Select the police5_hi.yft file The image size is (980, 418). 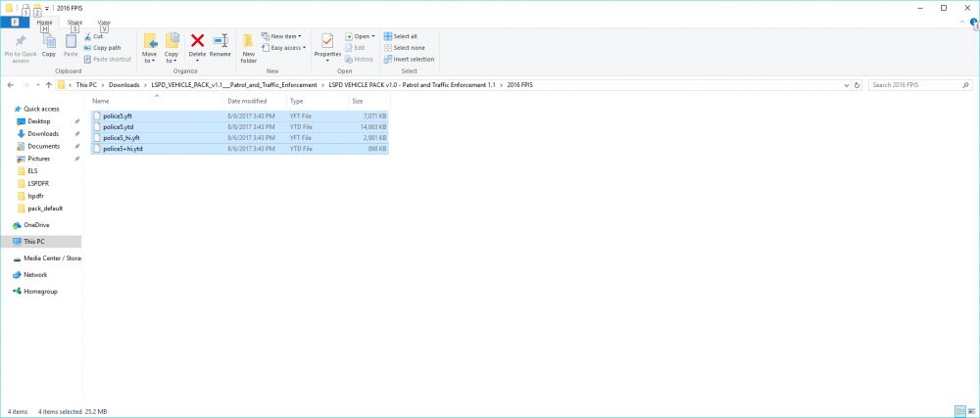tap(239, 137)
